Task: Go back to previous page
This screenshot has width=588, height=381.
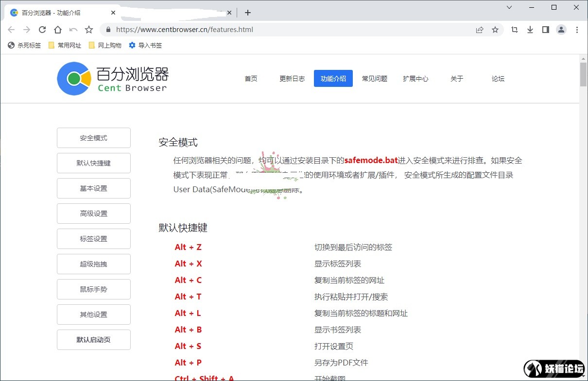Action: pyautogui.click(x=11, y=30)
